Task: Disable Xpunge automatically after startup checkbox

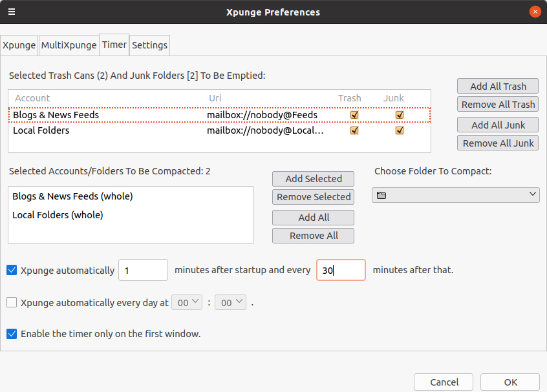Action: (12, 271)
